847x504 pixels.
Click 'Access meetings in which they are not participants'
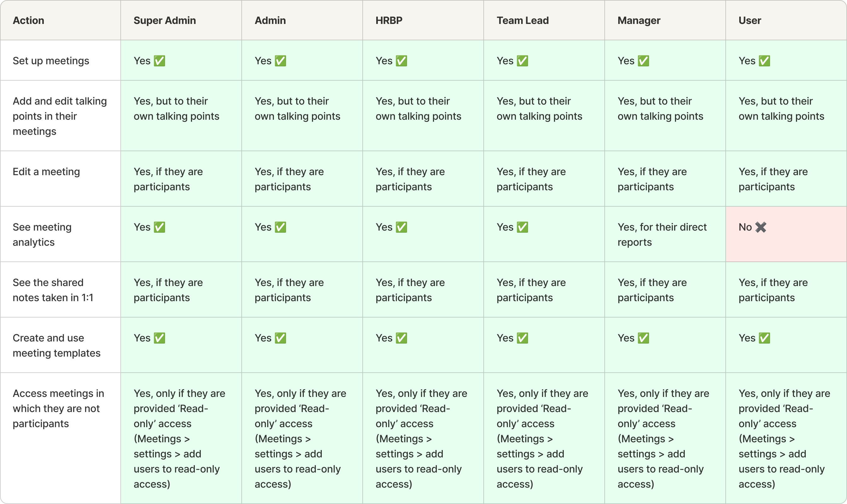pyautogui.click(x=58, y=408)
